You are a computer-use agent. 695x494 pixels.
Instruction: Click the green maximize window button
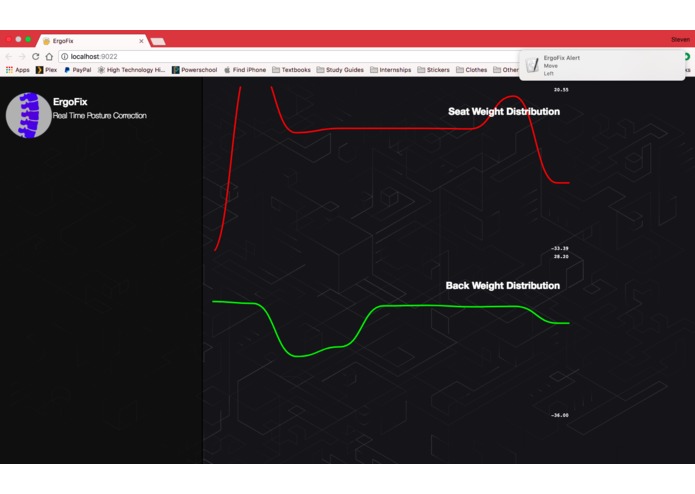click(28, 39)
